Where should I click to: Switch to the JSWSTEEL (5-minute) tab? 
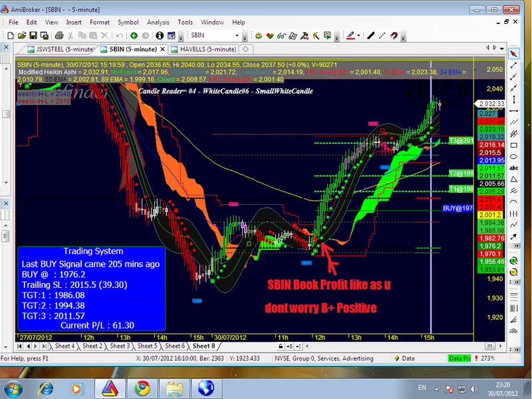point(61,49)
